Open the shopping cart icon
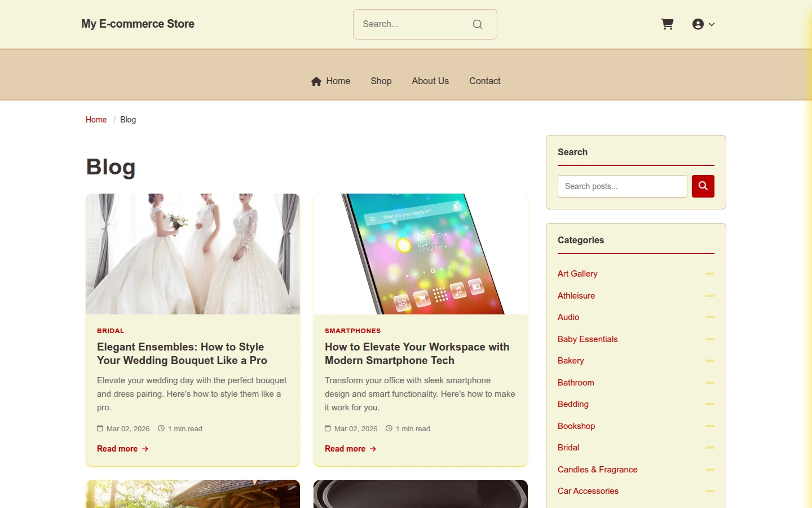 click(667, 24)
